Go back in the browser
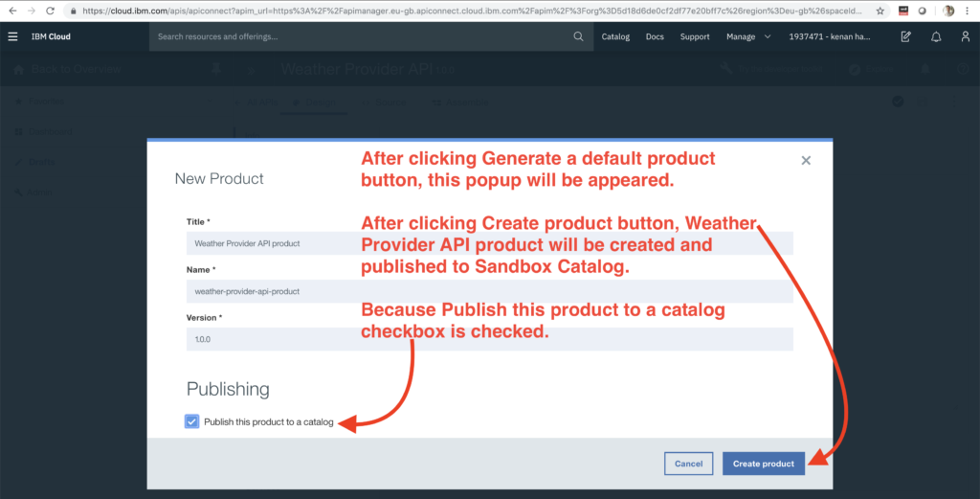The height and width of the screenshot is (499, 980). [12, 11]
